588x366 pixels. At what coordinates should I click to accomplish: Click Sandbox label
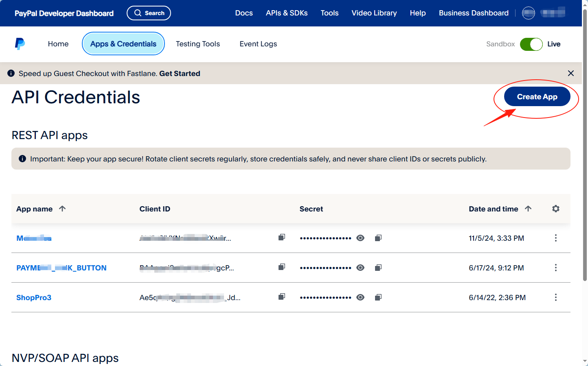coord(500,44)
